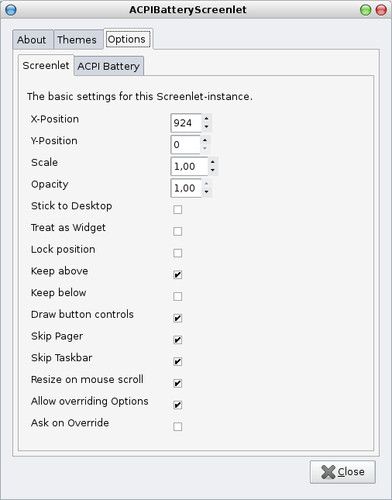Enable the Treat as Widget checkbox

tap(178, 231)
